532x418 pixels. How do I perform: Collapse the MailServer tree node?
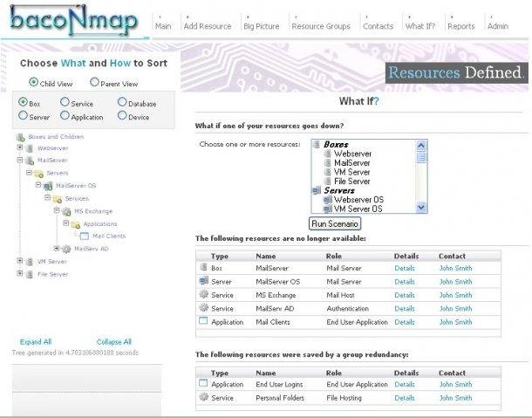coord(20,160)
